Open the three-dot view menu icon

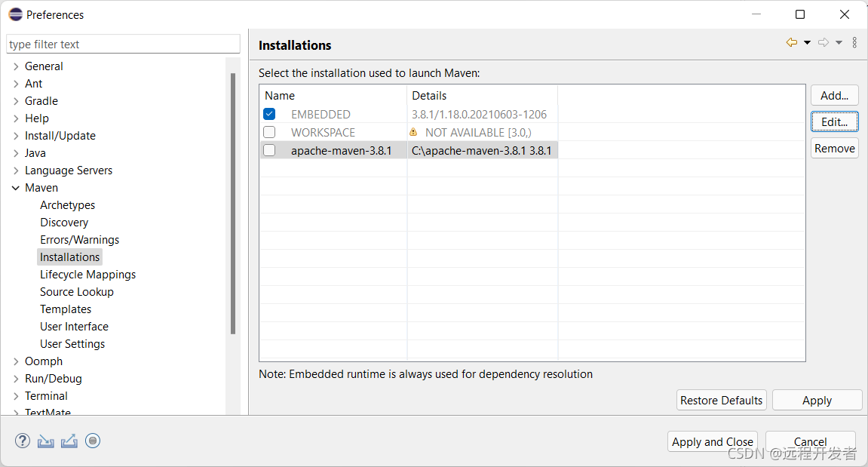[854, 43]
